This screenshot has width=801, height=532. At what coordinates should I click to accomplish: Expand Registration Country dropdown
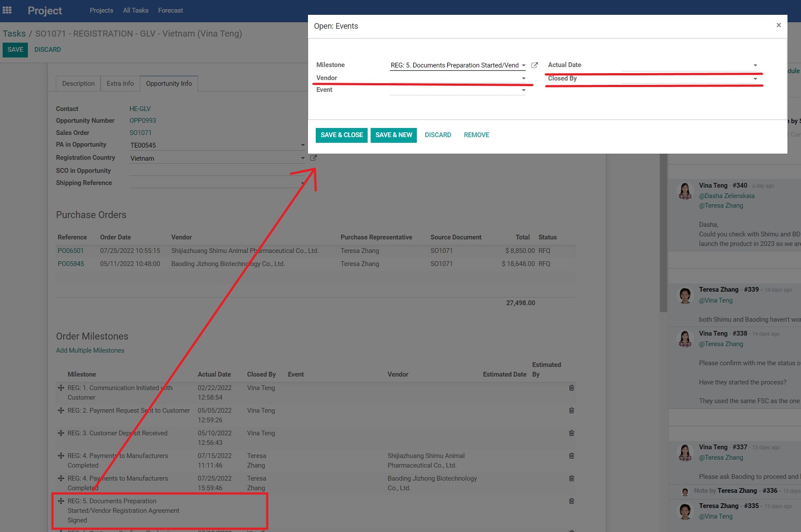[303, 158]
